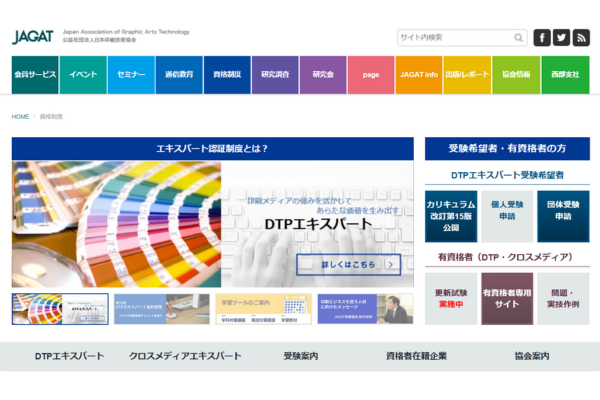600x400 pixels.
Task: Open the 受験案内 bottom tab
Action: 301,356
